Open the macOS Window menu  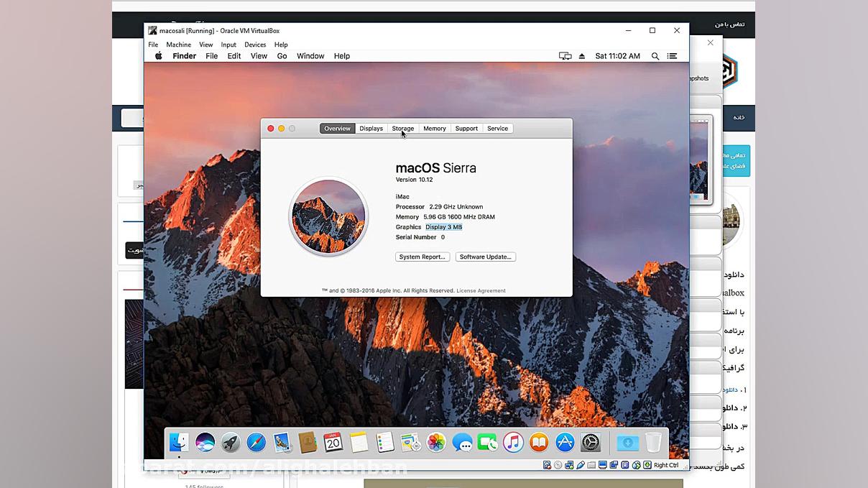pyautogui.click(x=310, y=56)
